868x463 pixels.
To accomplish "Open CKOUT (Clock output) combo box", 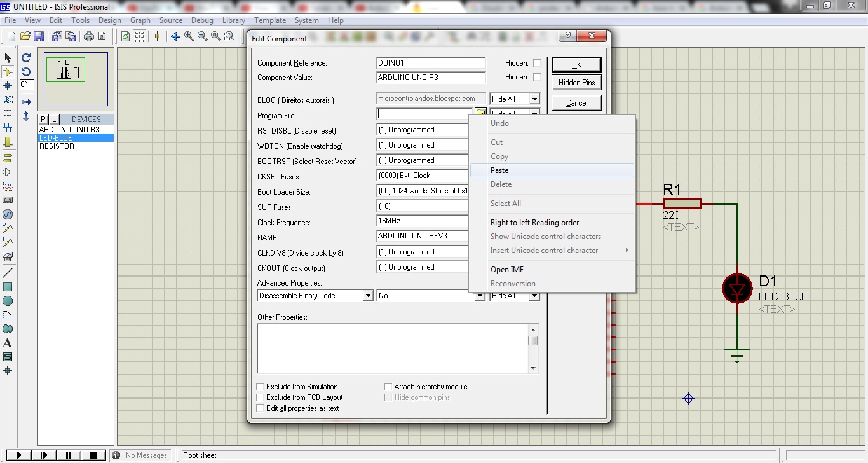I will (x=423, y=267).
